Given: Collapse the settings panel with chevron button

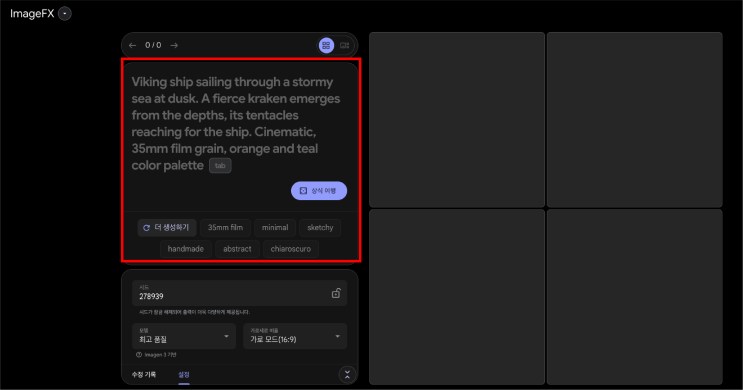Looking at the screenshot, I should (347, 374).
